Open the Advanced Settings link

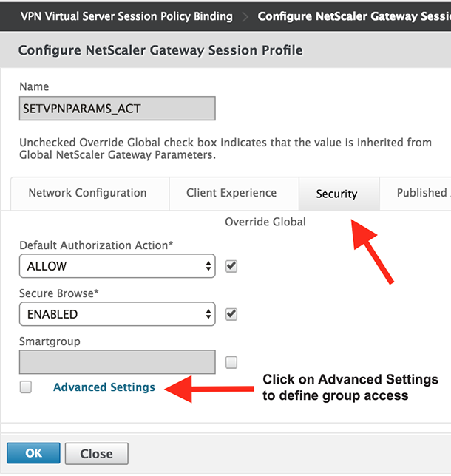tap(104, 387)
